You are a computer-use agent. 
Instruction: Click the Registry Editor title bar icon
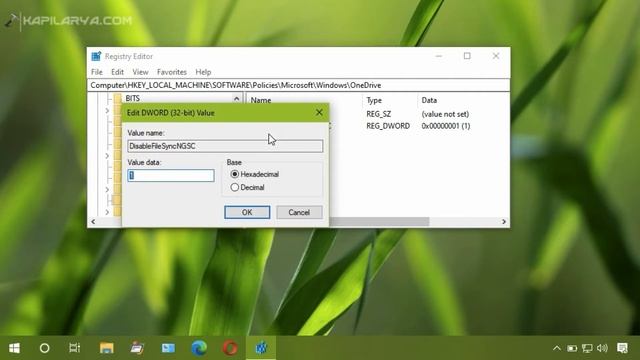96,56
